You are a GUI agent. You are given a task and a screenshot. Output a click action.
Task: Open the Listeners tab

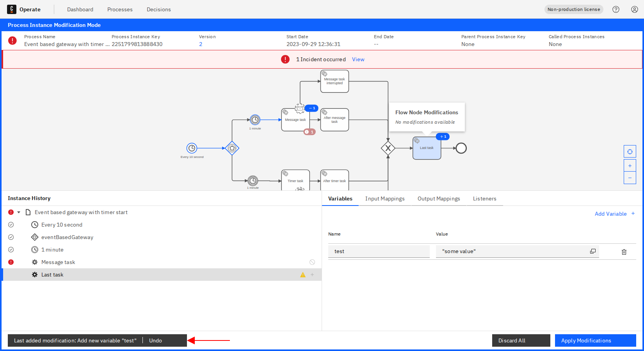click(x=484, y=199)
